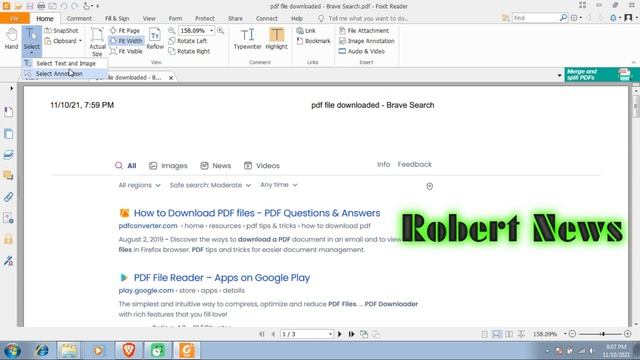Choose Select Text and Image option
640x360 pixels.
click(x=65, y=63)
